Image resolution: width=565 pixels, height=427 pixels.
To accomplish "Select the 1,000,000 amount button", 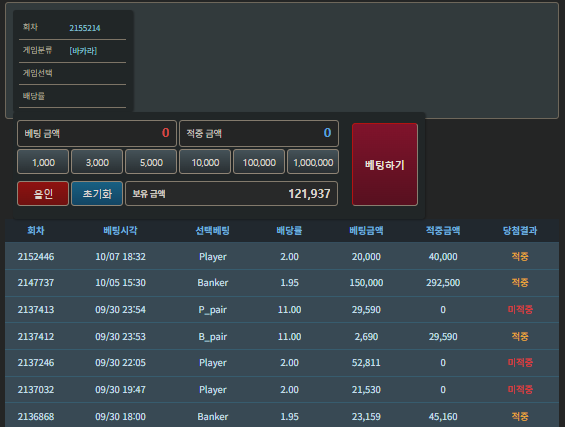I will point(313,162).
